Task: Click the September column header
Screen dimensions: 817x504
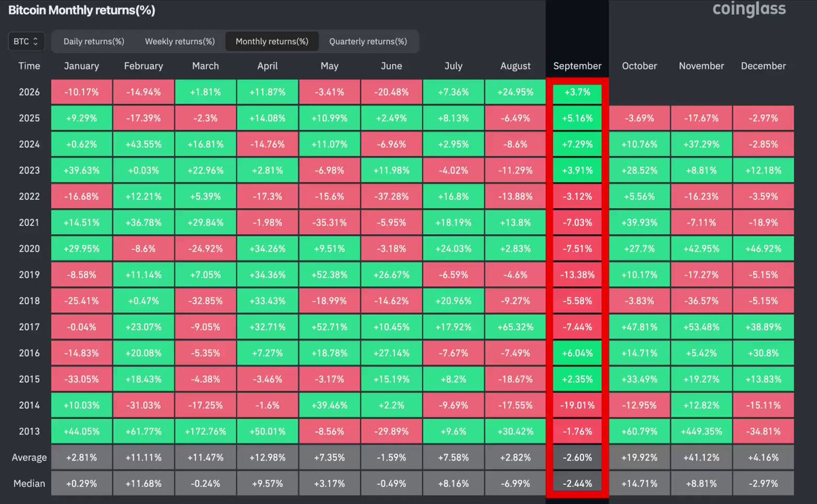Action: pyautogui.click(x=577, y=66)
